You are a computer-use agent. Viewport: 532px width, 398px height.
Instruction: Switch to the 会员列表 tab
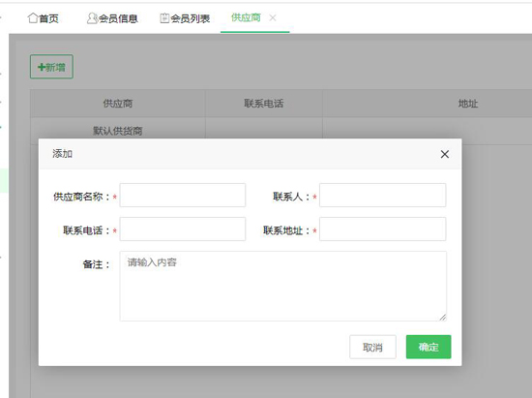[185, 18]
